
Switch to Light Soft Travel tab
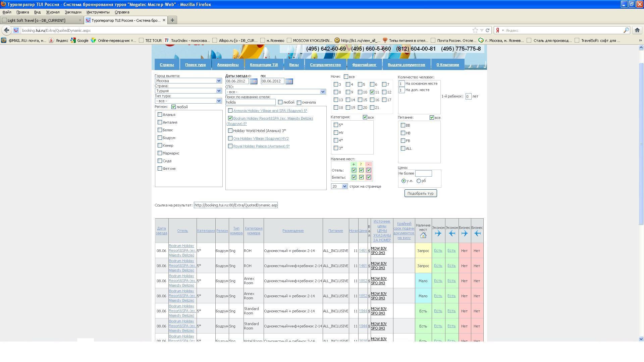[x=37, y=20]
